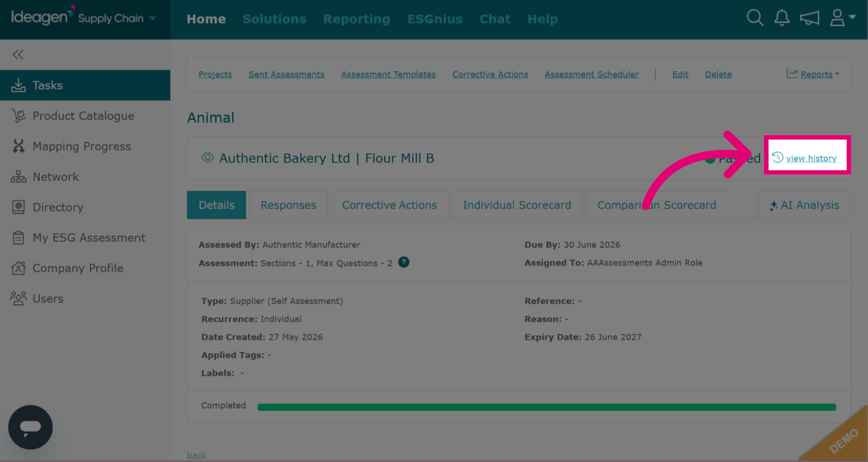The height and width of the screenshot is (462, 868).
Task: Switch to the Responses tab
Action: click(288, 205)
